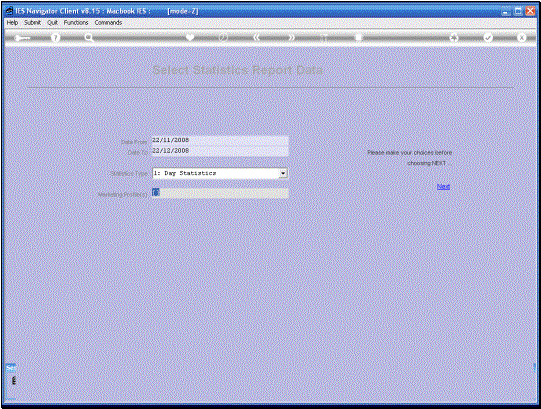541x409 pixels.
Task: Click the key icon in the toolbar
Action: [22, 38]
